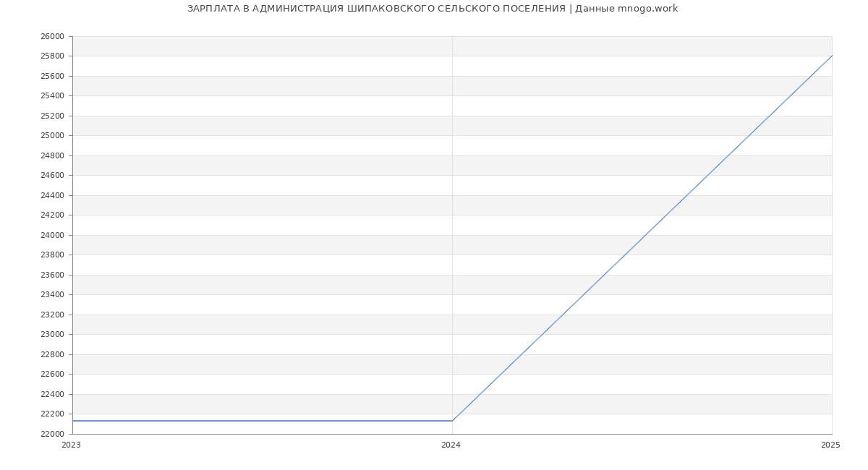868x470 pixels.
Task: Click the chart title text at top
Action: click(x=433, y=9)
